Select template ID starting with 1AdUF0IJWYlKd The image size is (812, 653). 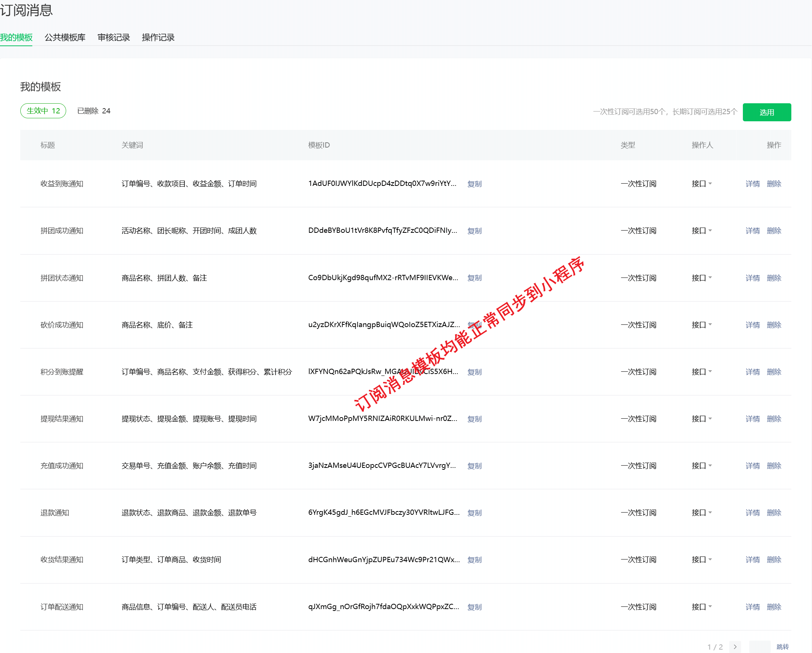(x=382, y=184)
